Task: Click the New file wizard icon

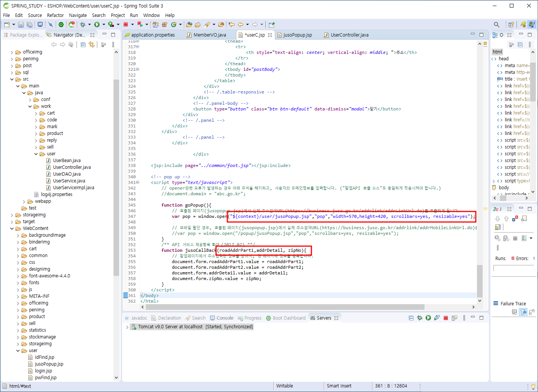Action: coord(7,24)
